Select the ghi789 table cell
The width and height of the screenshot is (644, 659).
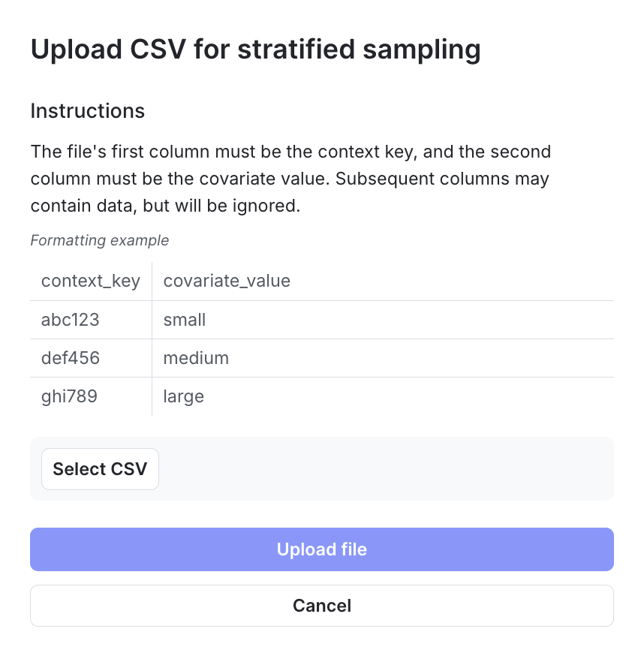tap(69, 396)
